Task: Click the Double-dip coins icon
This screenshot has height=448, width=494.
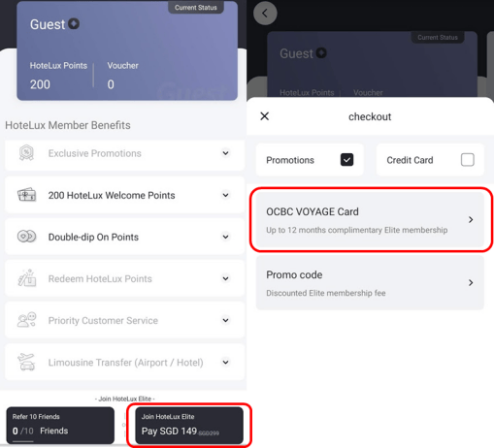Action: pyautogui.click(x=26, y=237)
